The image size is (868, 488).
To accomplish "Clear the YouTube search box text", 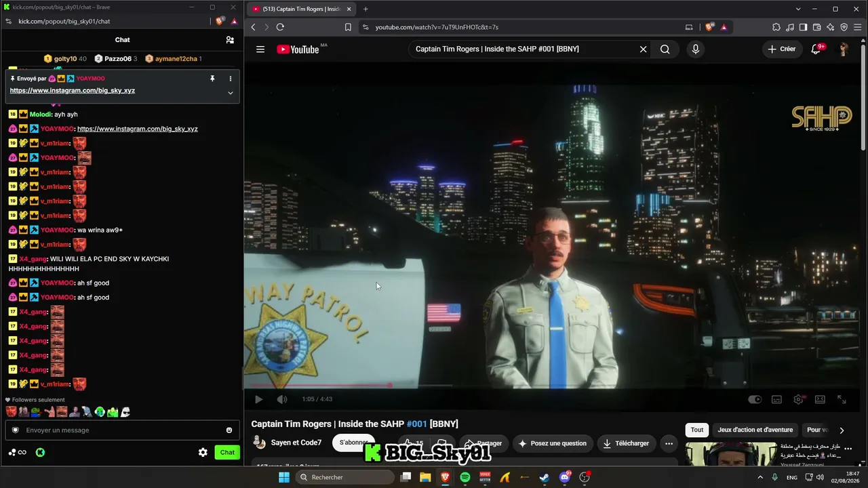I will click(x=643, y=49).
